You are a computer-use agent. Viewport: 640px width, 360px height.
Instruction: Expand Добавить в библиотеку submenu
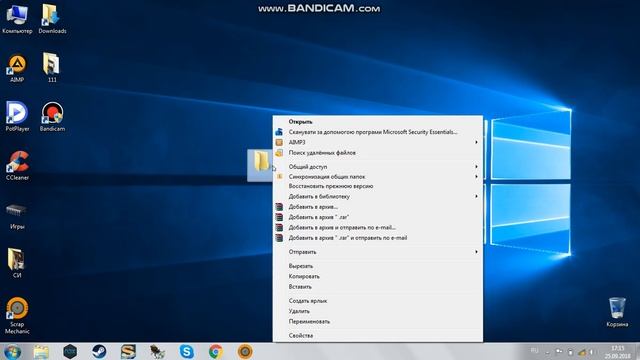pyautogui.click(x=378, y=196)
